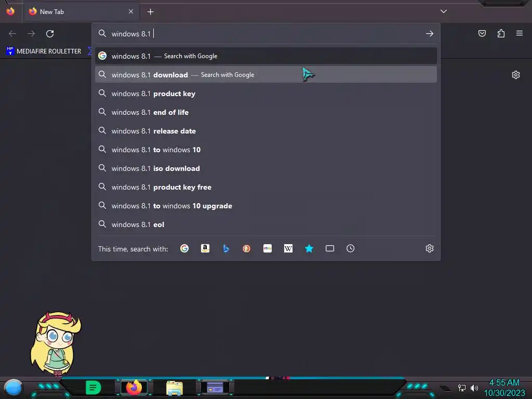Select 'windows 8.1 to windows 10 upgrade' suggestion
Viewport: 532px width, 399px height.
266,206
